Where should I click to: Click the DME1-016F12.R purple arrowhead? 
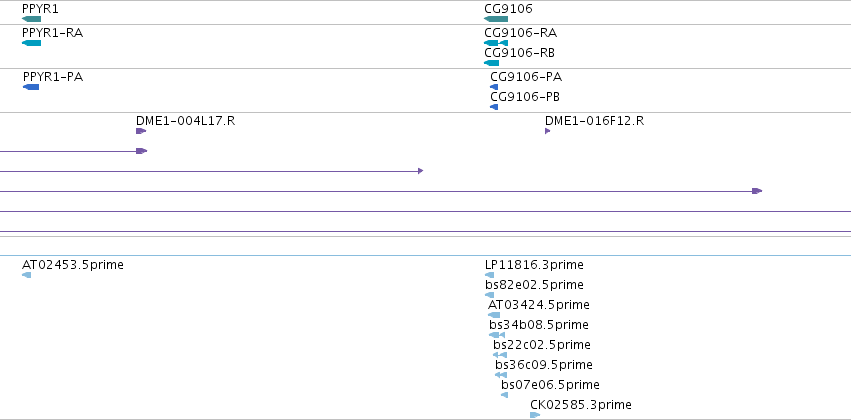tap(548, 131)
